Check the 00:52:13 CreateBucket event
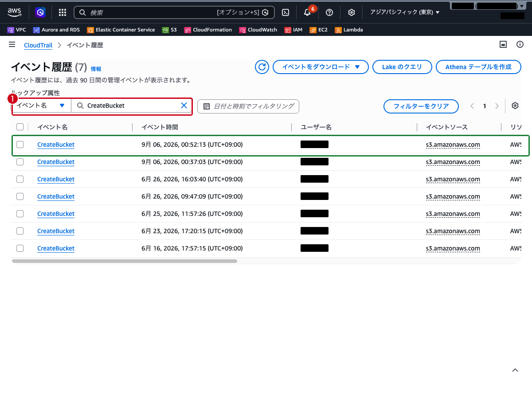This screenshot has width=532, height=399. click(x=20, y=145)
